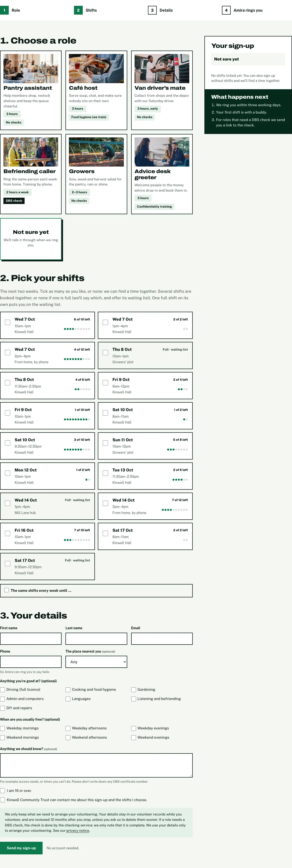Open the privacy notice link
The image size is (292, 868).
pyautogui.click(x=78, y=831)
